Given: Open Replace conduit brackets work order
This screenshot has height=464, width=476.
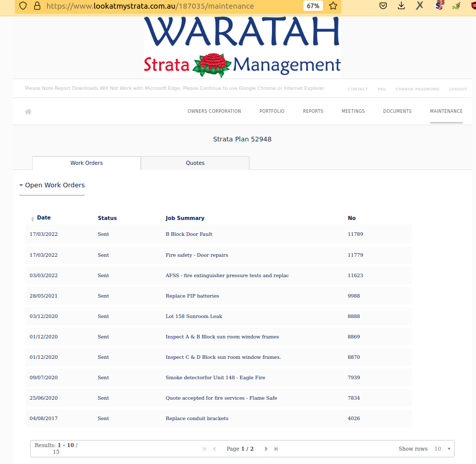Looking at the screenshot, I should (x=197, y=418).
